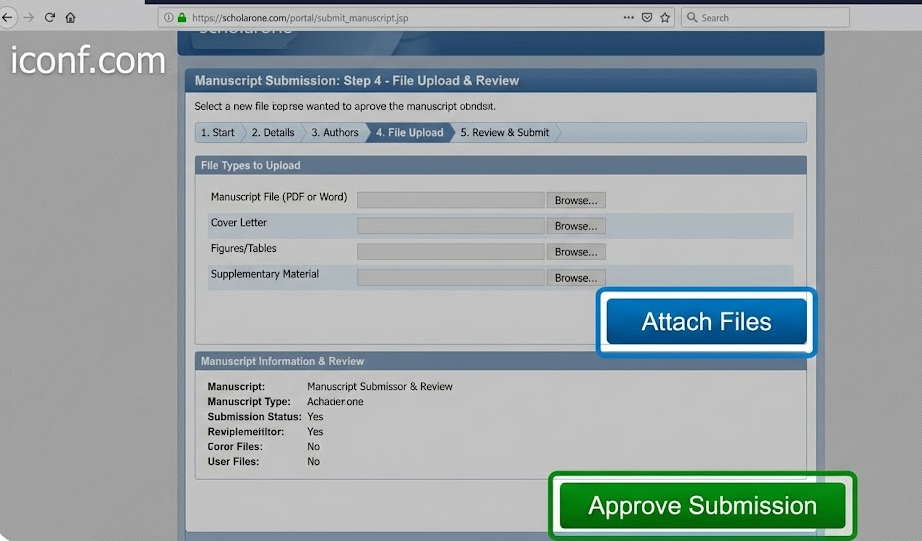This screenshot has height=541, width=922.
Task: Go to the 1. Start step tab
Action: click(217, 132)
